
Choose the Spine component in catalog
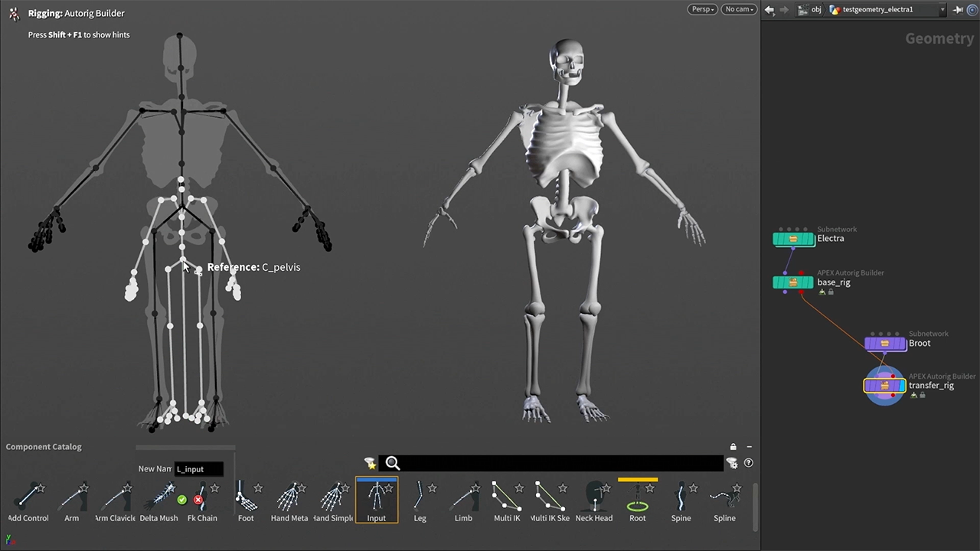click(x=681, y=500)
